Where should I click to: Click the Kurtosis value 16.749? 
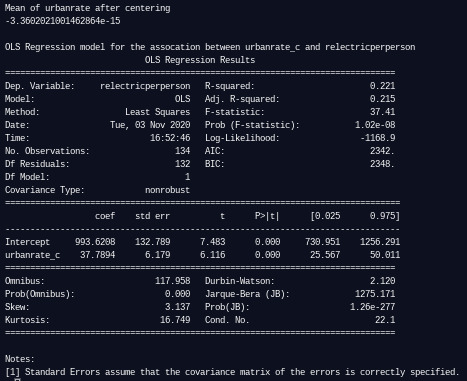click(175, 320)
